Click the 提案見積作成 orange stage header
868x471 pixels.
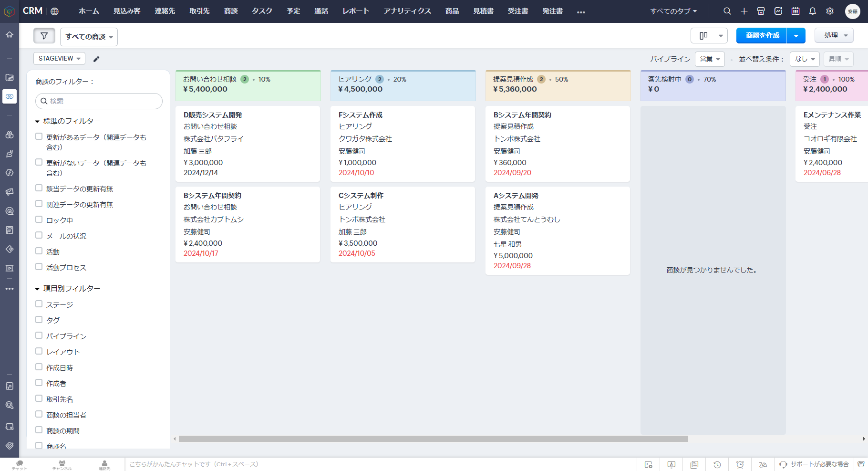tap(558, 85)
